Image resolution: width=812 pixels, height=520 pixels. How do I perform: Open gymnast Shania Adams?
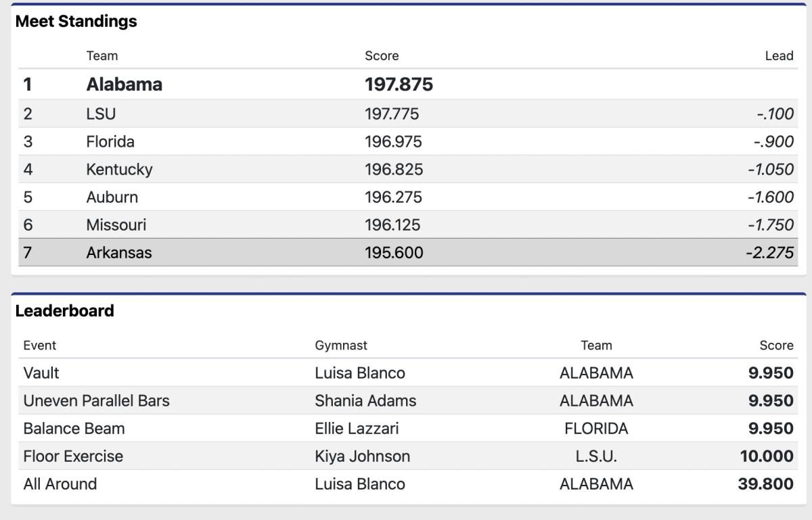click(x=365, y=400)
